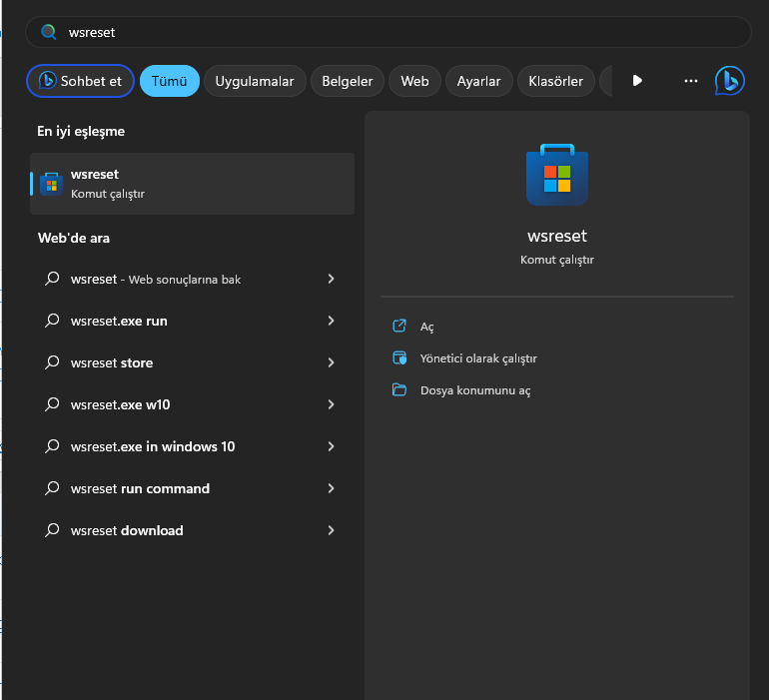Click 'Komut çalıştır' under the details pane title
The width and height of the screenshot is (769, 700).
point(557,260)
